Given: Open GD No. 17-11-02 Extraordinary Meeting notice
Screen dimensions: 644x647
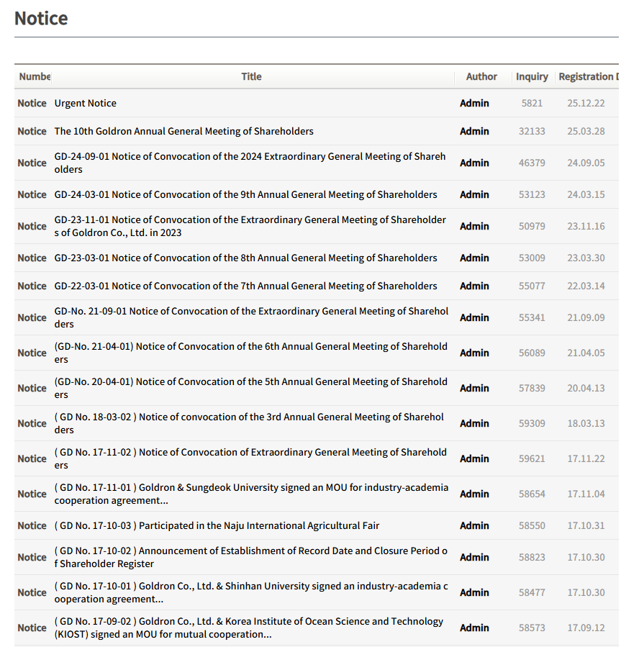Looking at the screenshot, I should tap(250, 458).
